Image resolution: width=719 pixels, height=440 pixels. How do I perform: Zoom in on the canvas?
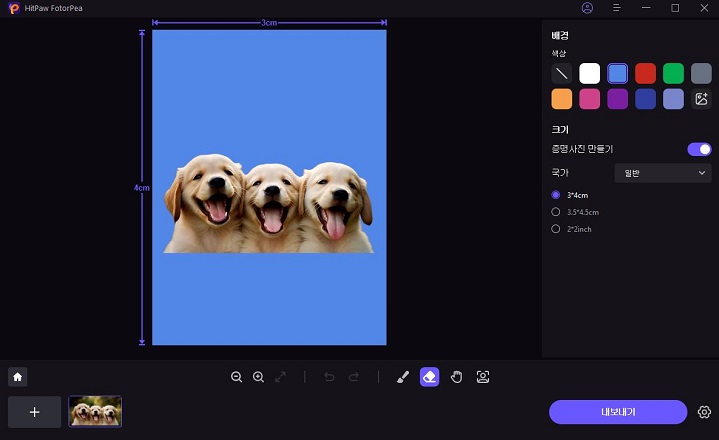click(259, 377)
